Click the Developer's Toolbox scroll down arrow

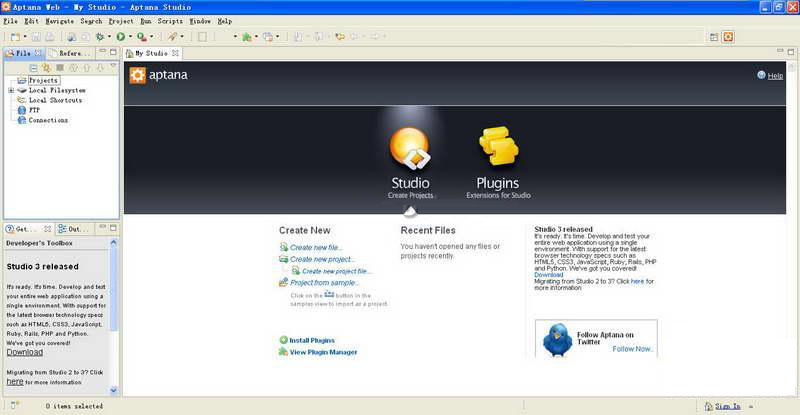tap(113, 390)
